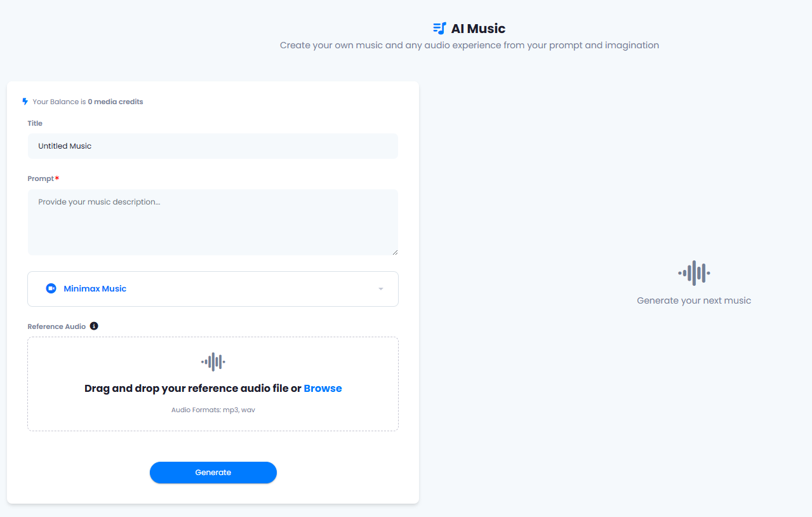The height and width of the screenshot is (517, 812).
Task: Click the 'Audio Formats: mp3, wav' hint
Action: pyautogui.click(x=213, y=410)
